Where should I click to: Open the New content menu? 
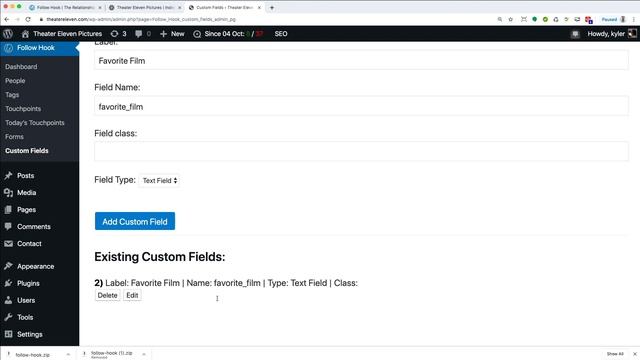(x=172, y=34)
